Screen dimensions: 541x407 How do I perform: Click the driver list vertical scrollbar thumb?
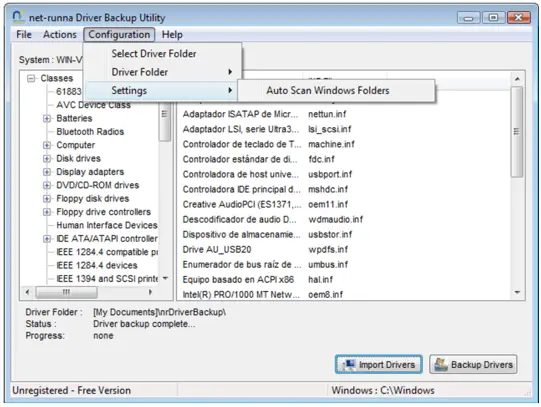coord(517,131)
